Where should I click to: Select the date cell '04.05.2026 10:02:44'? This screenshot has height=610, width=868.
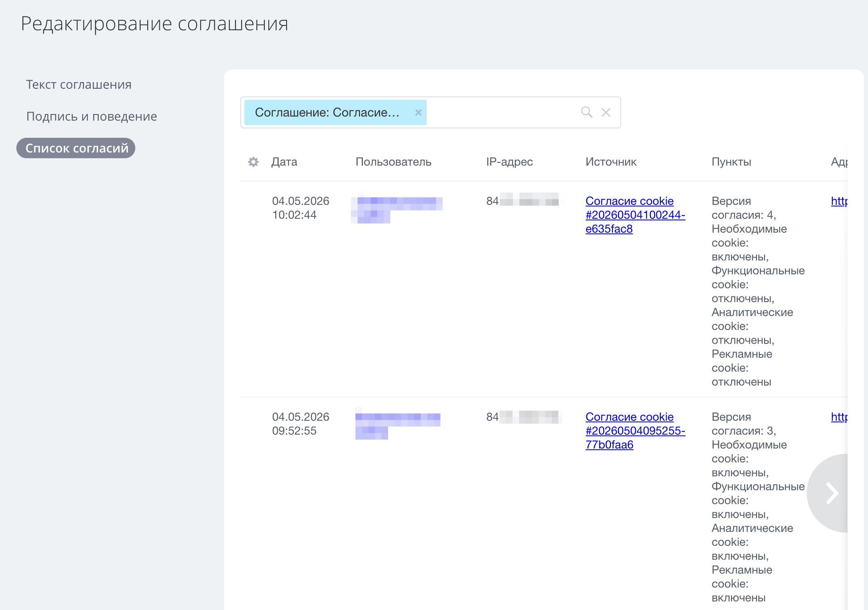pos(300,208)
